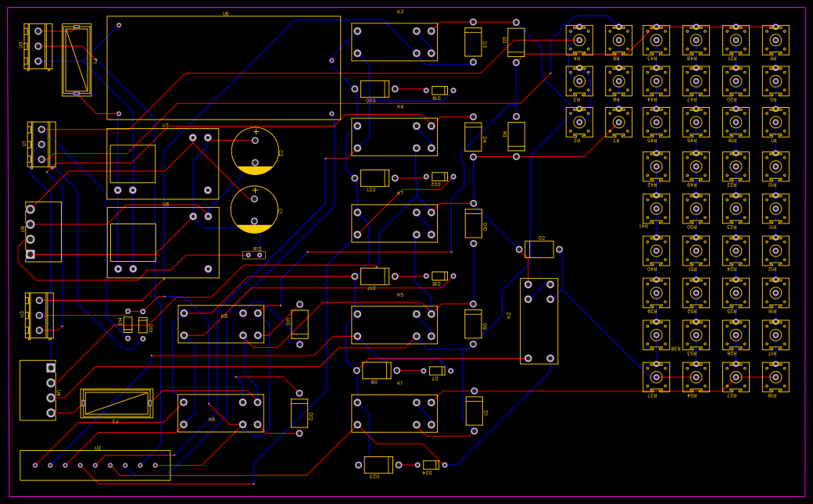
Task: Click the U2 nine-pin header footprint
Action: pyautogui.click(x=95, y=465)
